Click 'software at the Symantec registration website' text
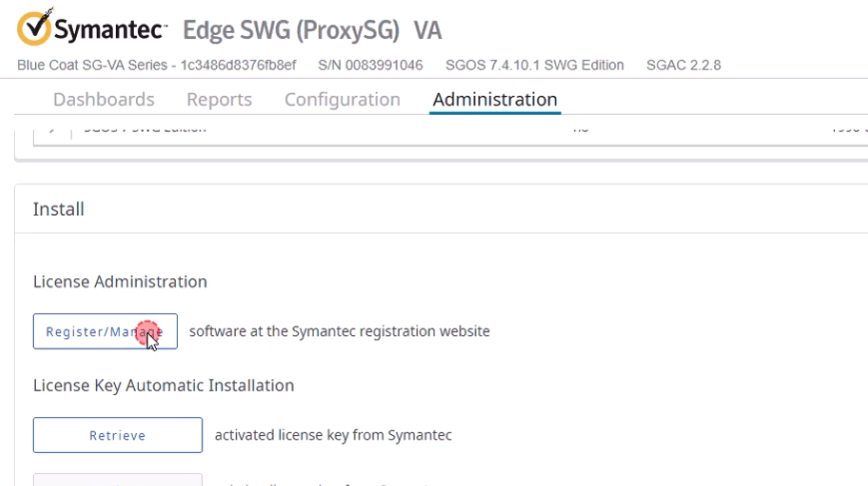 coord(340,331)
